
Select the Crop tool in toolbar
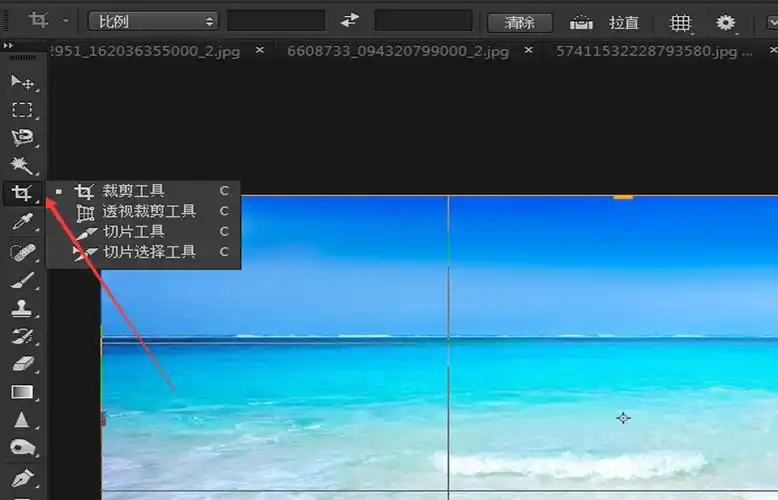22,193
